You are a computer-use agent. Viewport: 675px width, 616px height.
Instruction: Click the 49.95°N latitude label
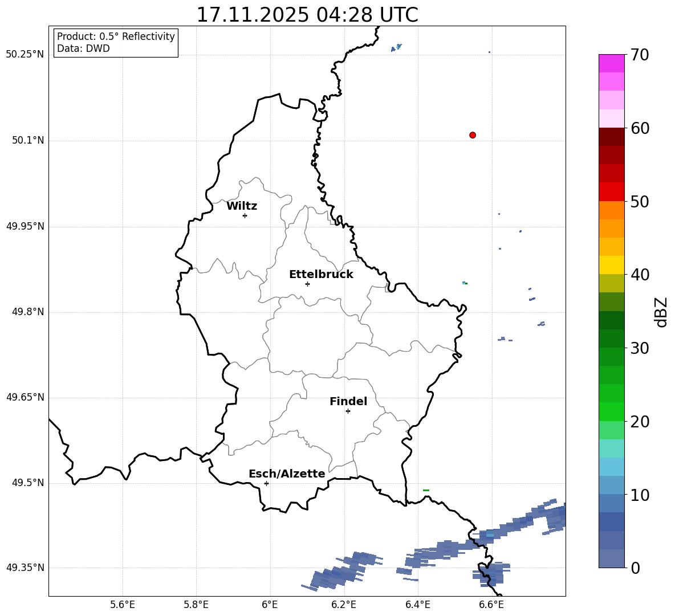(x=25, y=226)
